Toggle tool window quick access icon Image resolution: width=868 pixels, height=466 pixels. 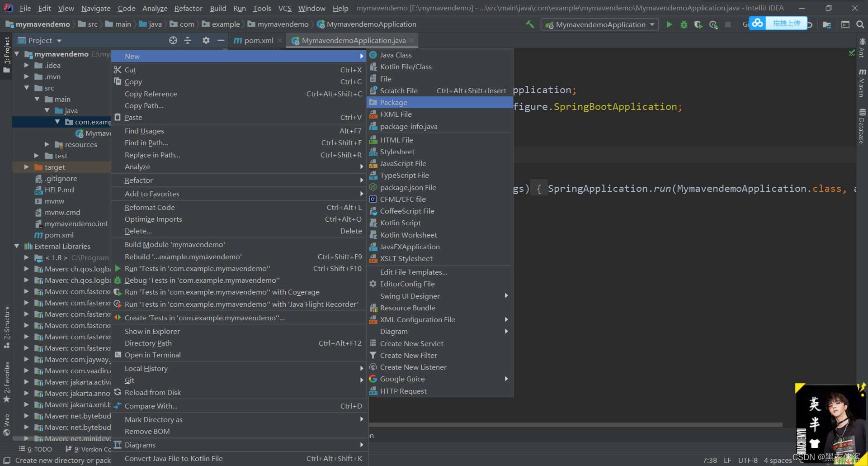[7, 460]
